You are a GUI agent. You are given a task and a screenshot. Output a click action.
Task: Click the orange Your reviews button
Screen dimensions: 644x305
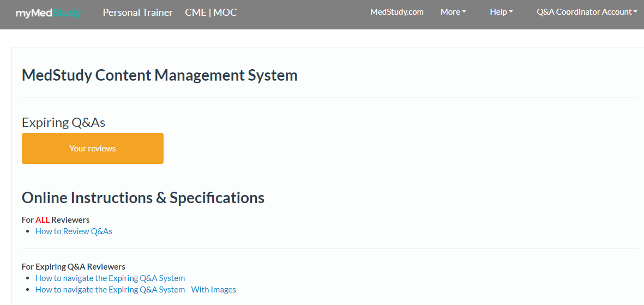coord(92,148)
